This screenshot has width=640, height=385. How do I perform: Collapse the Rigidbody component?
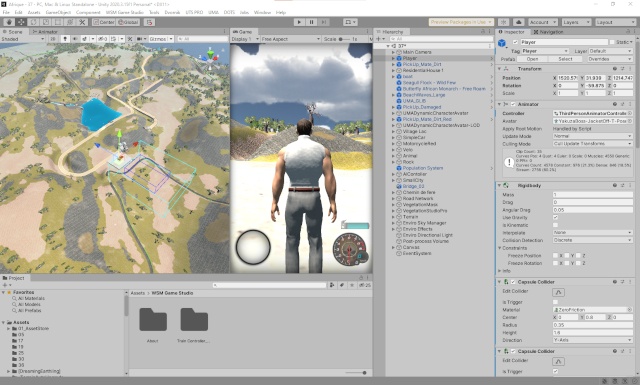[499, 185]
